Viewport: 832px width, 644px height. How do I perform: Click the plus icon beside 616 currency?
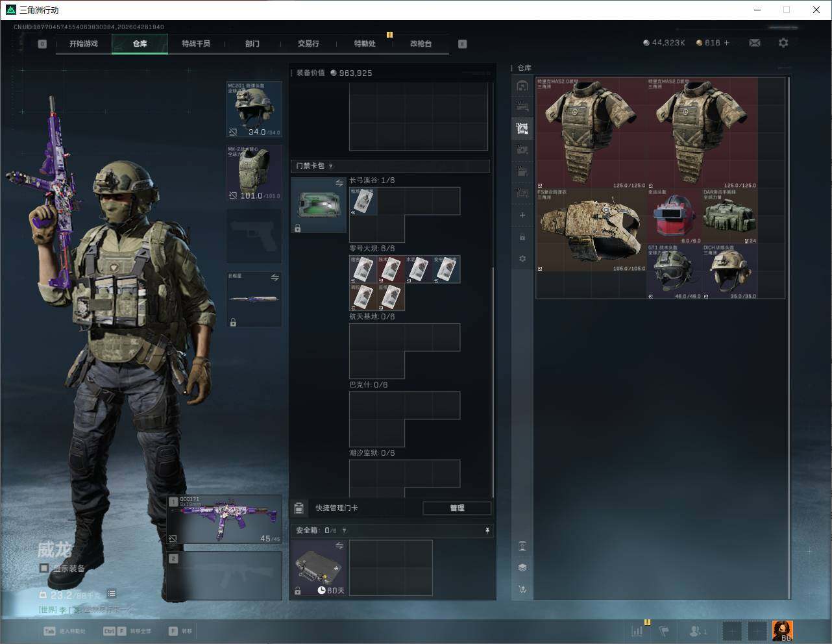click(726, 43)
